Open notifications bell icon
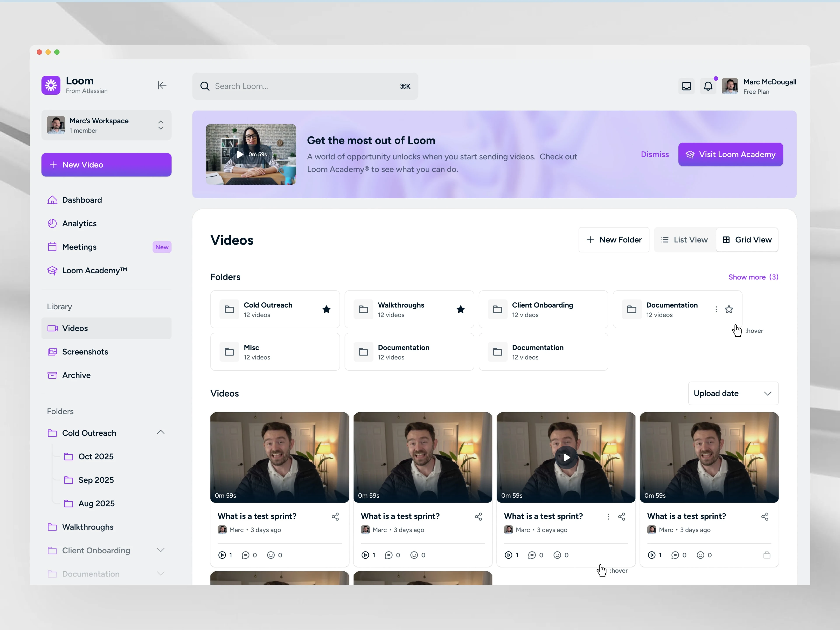This screenshot has height=630, width=840. click(708, 86)
